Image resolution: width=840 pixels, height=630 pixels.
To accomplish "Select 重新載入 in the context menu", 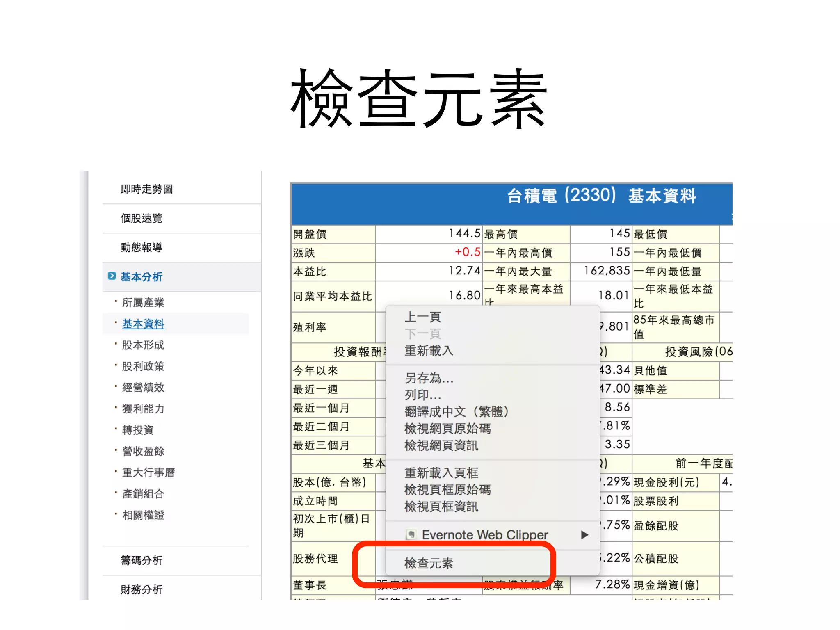I will [429, 351].
